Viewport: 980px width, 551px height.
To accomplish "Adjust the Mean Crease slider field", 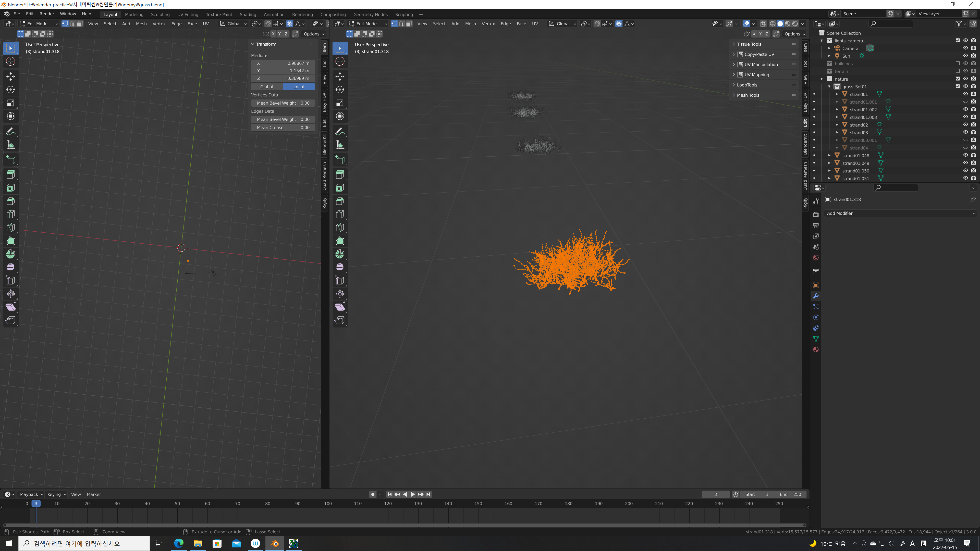I will 283,128.
